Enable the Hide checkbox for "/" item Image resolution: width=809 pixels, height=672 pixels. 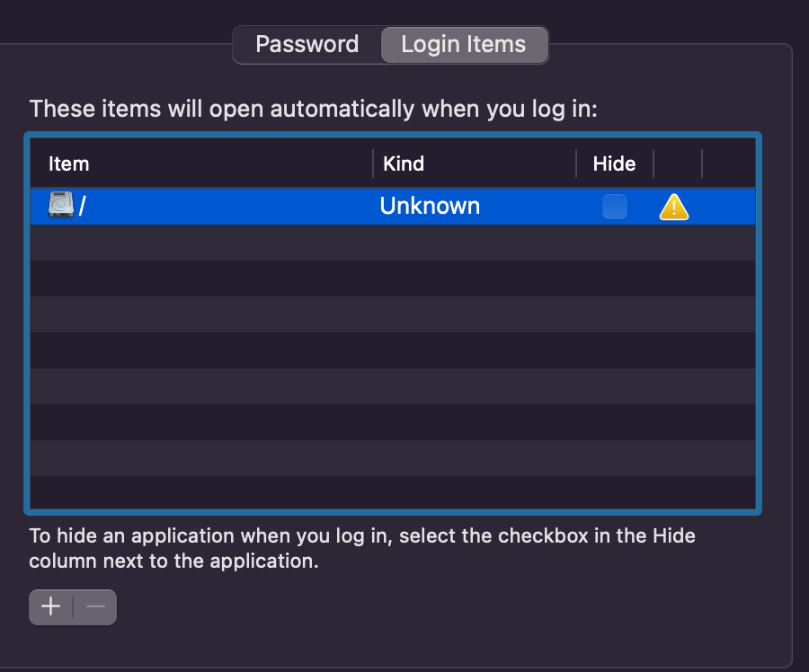point(615,207)
